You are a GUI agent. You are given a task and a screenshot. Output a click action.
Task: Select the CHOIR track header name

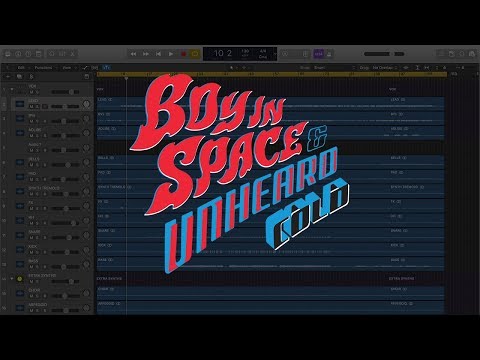pyautogui.click(x=34, y=290)
